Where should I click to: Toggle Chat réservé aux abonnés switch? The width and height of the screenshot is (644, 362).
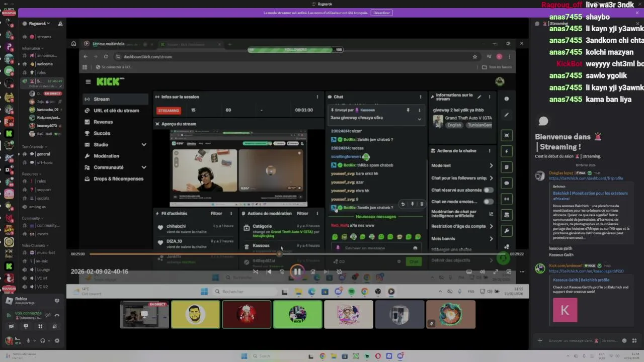coord(488,190)
